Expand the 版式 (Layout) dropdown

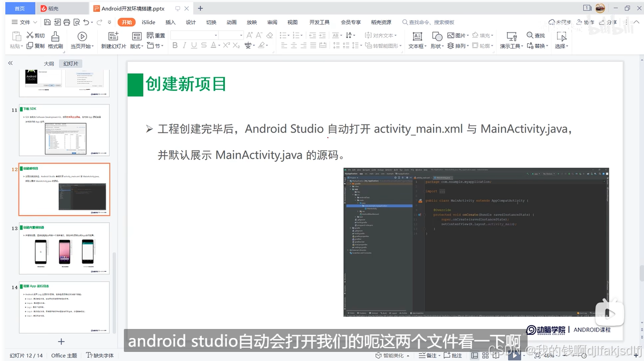click(138, 45)
